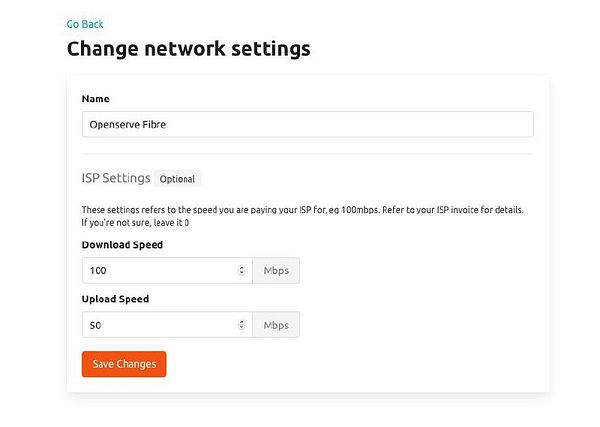600x427 pixels.
Task: Click the Go Back link
Action: 85,24
